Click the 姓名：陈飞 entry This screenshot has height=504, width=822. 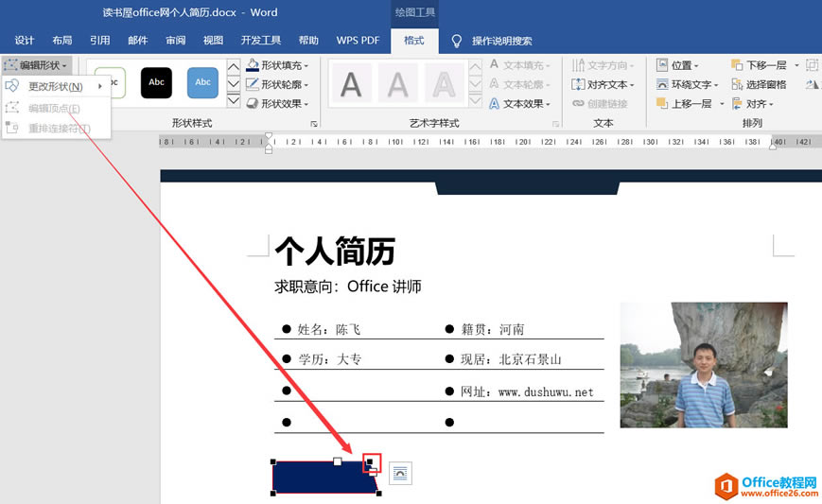[328, 329]
